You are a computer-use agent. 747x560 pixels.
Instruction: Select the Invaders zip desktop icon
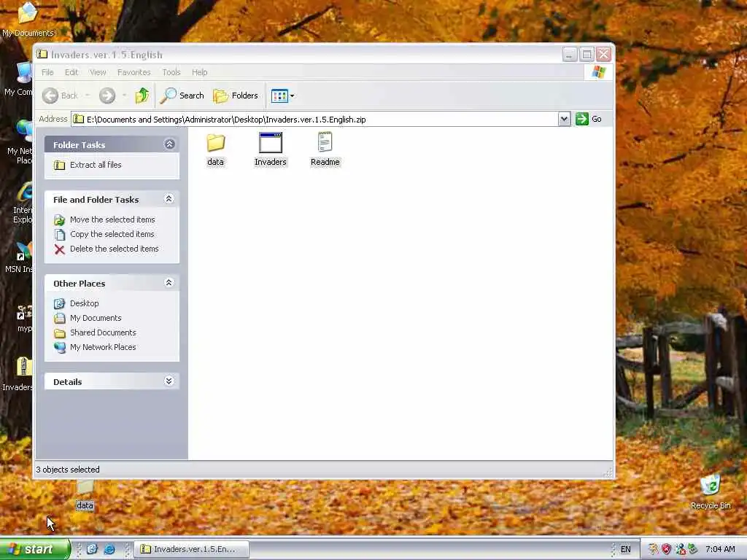point(19,374)
